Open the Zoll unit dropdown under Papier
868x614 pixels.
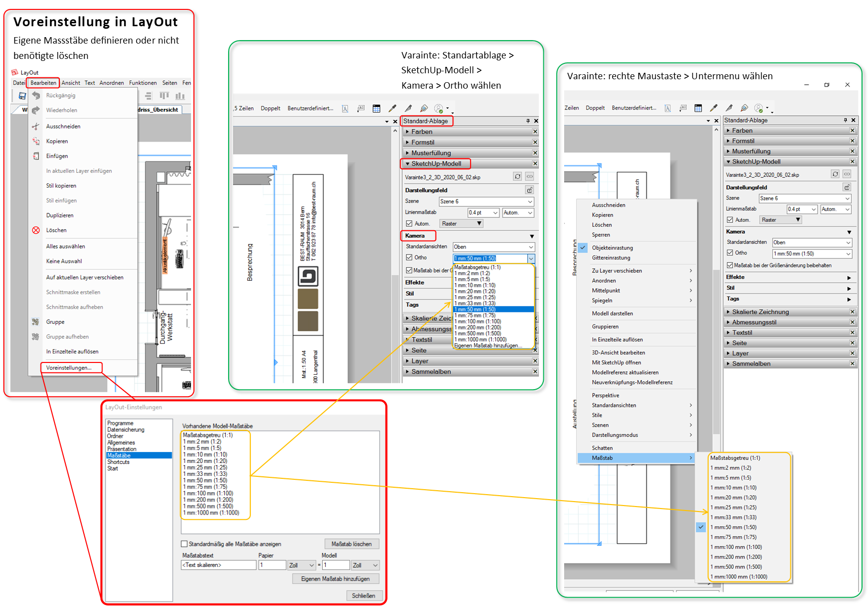[301, 565]
